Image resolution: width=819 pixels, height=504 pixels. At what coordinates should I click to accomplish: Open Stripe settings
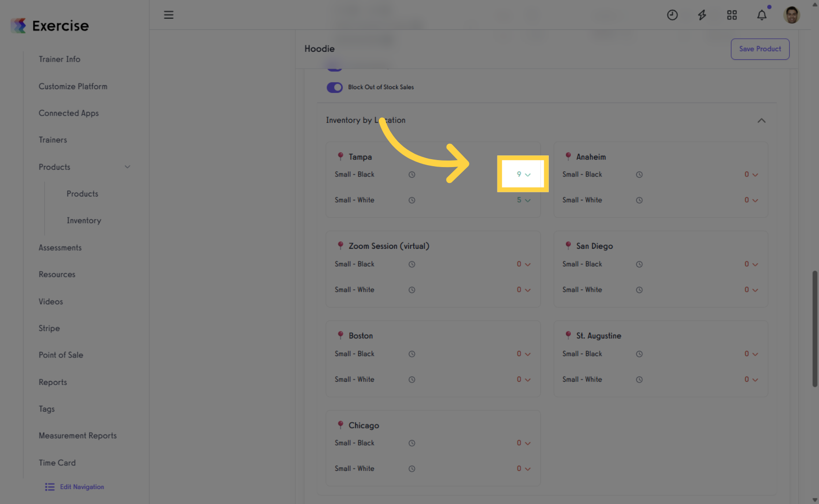[x=49, y=328]
